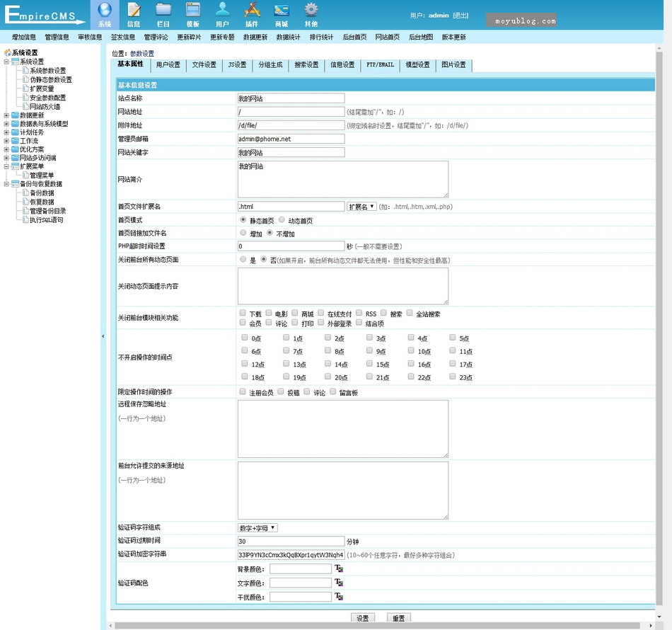672x630 pixels.
Task: Open the 用户 person icon
Action: 222,10
